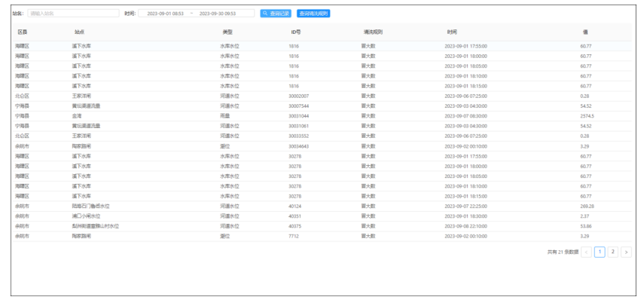This screenshot has height=300, width=644.
Task: Select the 金湾 雨量 row
Action: coord(322,116)
